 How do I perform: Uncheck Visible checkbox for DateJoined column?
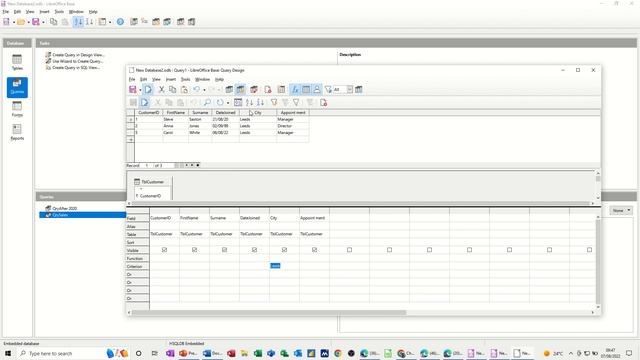[254, 249]
